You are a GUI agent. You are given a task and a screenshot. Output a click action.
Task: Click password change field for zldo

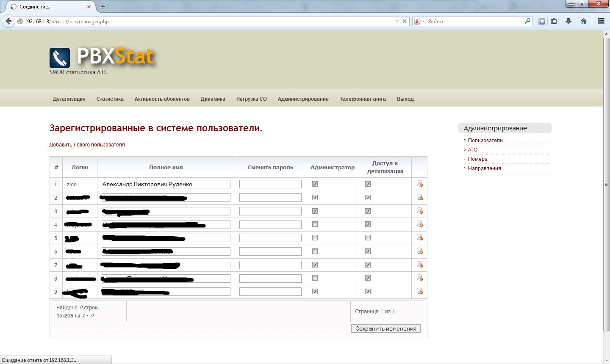pos(270,184)
